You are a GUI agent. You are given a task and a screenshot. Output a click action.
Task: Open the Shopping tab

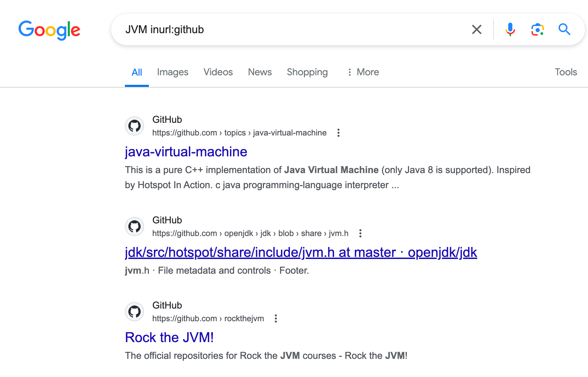pyautogui.click(x=307, y=72)
